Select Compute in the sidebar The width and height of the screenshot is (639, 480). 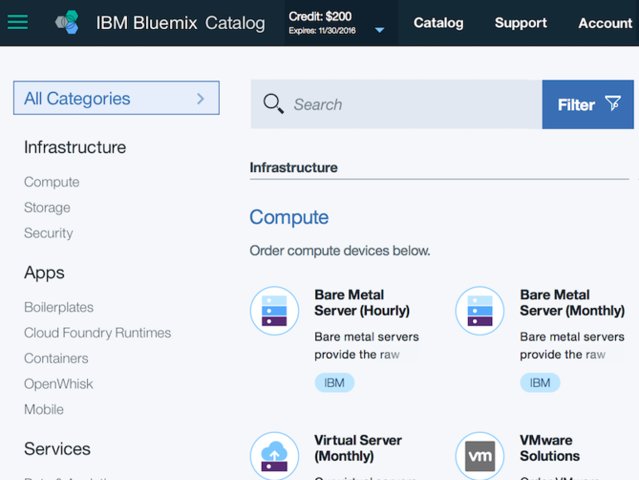point(52,182)
